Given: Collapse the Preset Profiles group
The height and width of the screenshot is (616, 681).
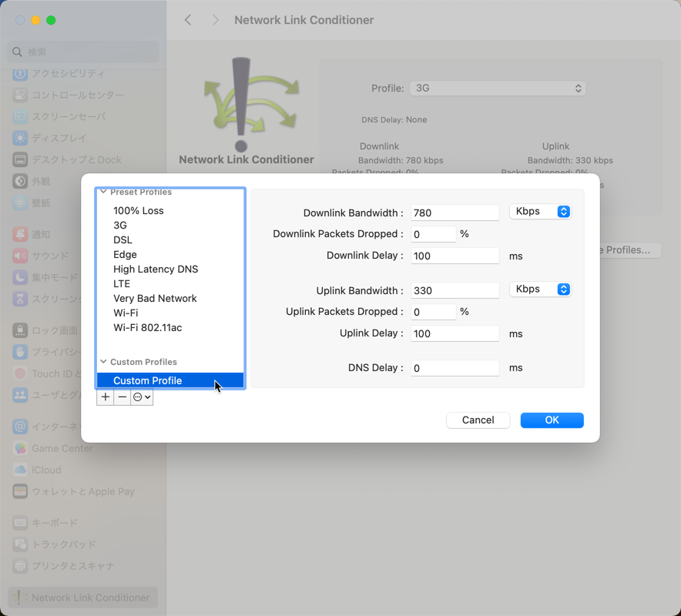Looking at the screenshot, I should (x=103, y=192).
